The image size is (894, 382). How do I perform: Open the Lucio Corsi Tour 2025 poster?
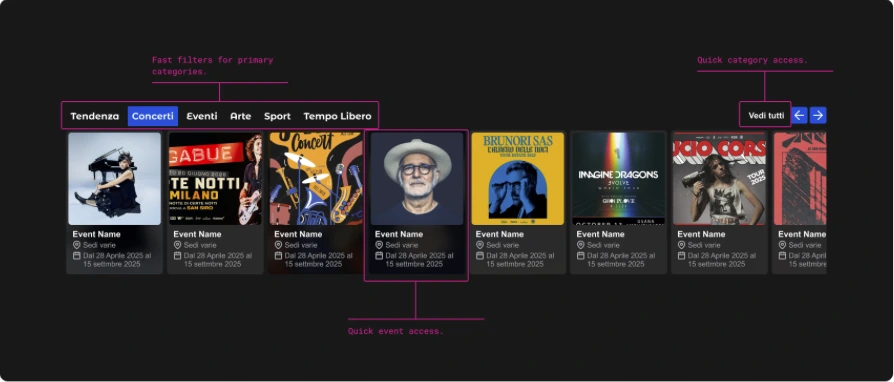[720, 179]
